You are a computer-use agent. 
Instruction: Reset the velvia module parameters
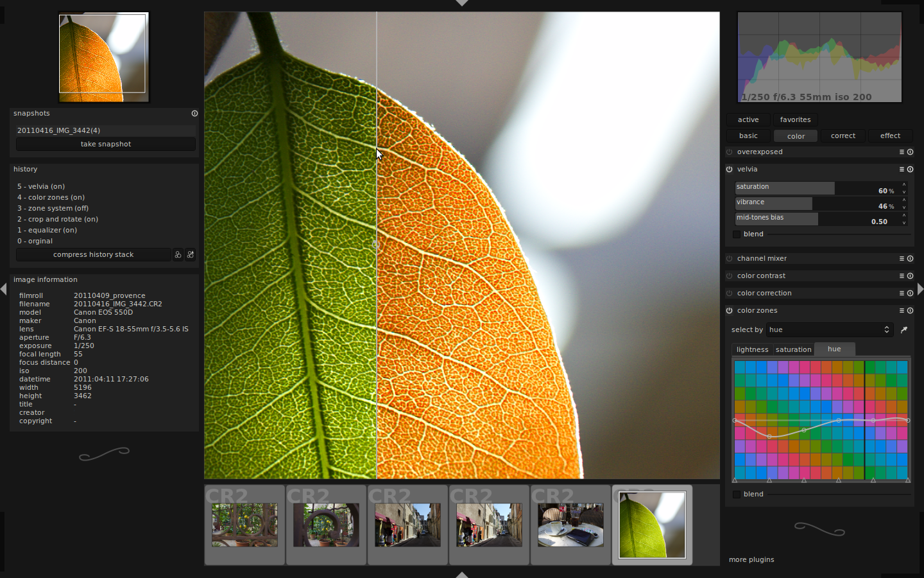[910, 169]
